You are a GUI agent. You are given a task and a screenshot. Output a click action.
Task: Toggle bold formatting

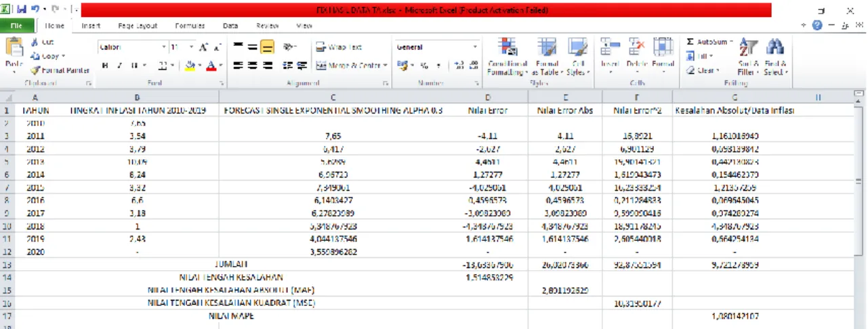106,66
